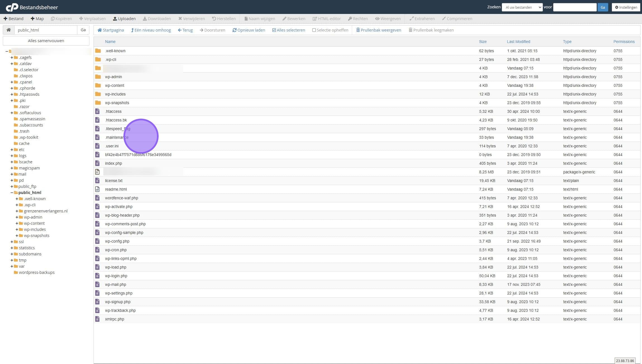642x364 pixels.
Task: Click Selectie opheffen checkbox
Action: click(314, 30)
